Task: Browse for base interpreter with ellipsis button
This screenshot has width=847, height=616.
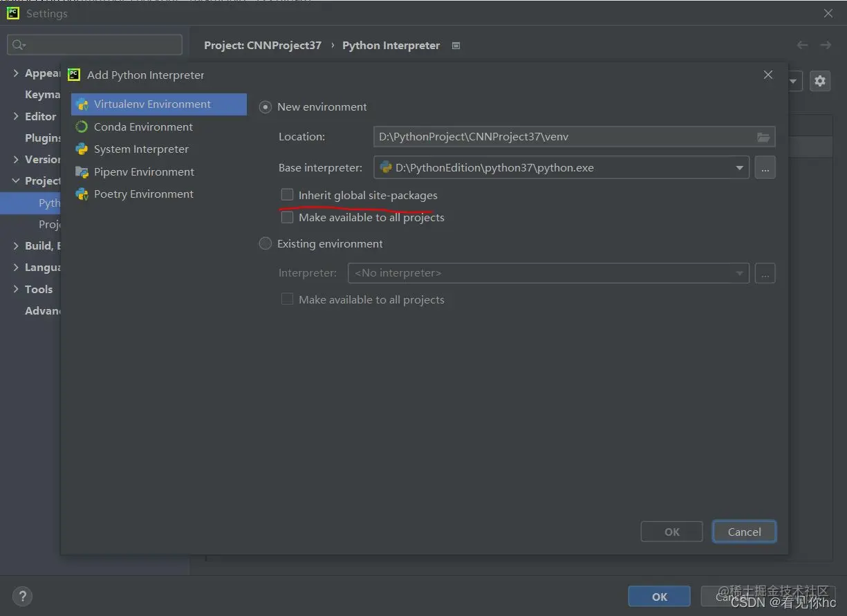Action: 765,167
